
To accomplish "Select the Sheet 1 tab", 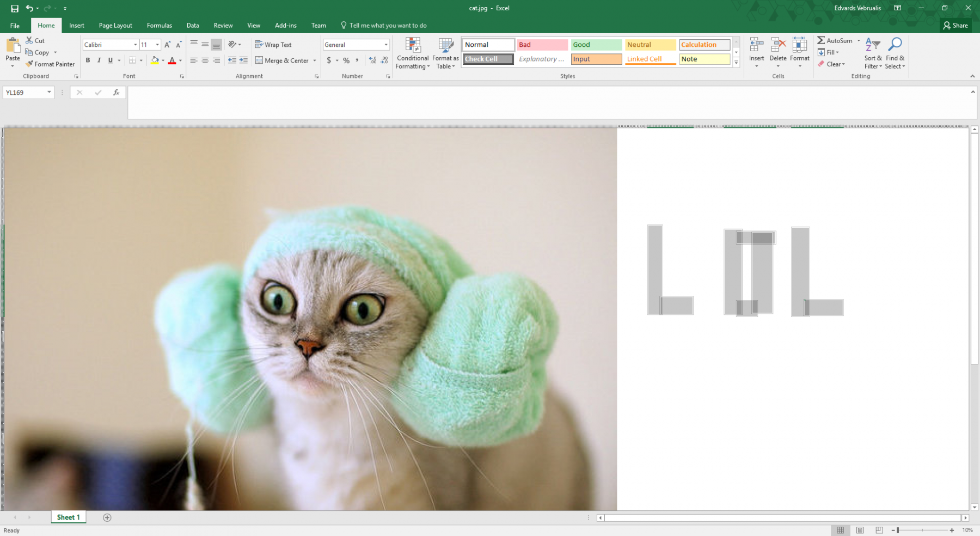I will click(x=69, y=517).
